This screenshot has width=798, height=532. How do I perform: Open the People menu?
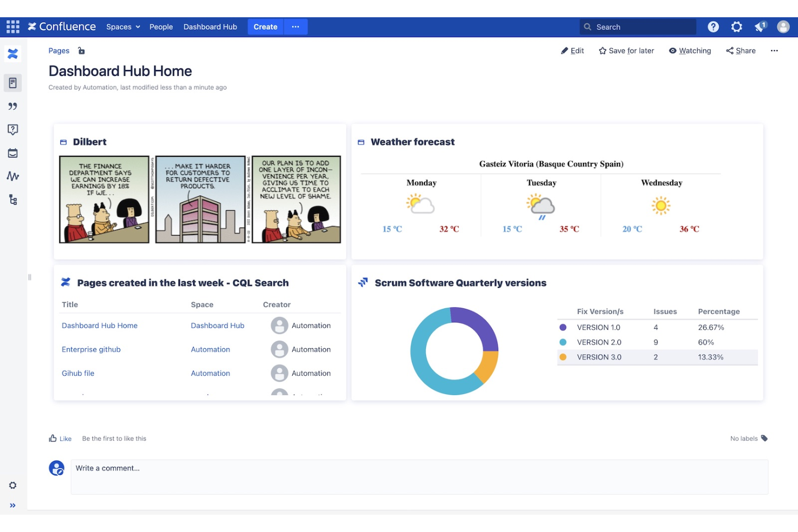pyautogui.click(x=161, y=27)
